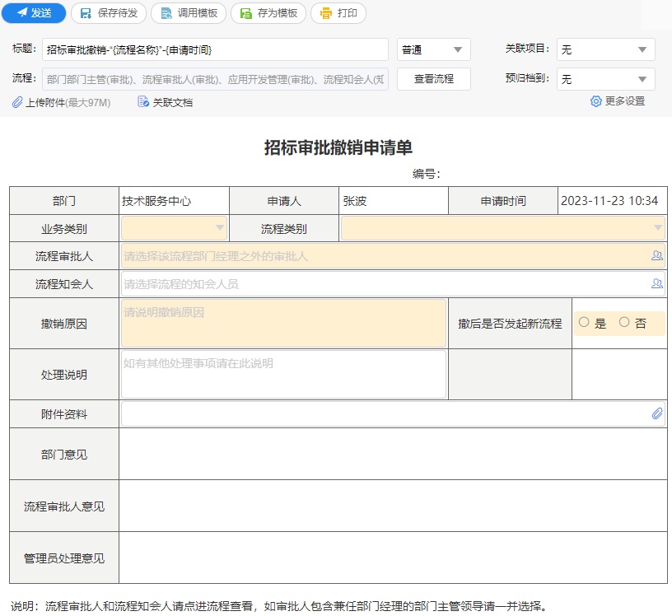Click the 存为模板 button
The width and height of the screenshot is (672, 616).
tap(268, 13)
